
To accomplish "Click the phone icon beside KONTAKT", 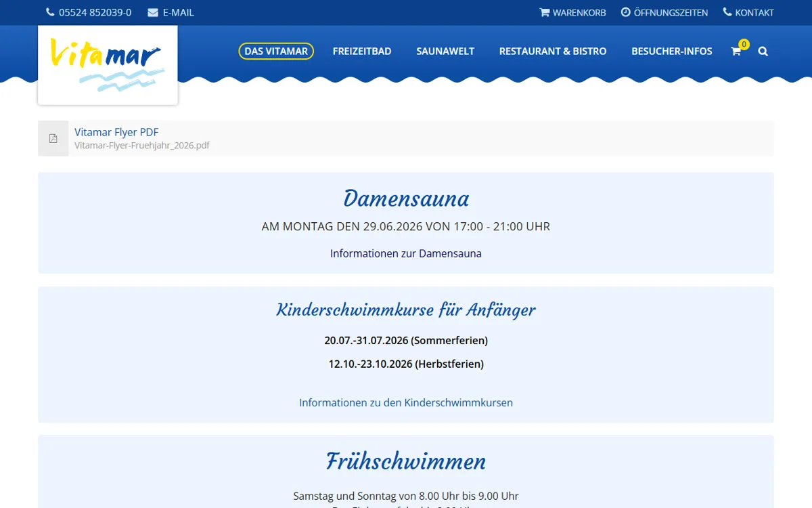I will point(727,12).
